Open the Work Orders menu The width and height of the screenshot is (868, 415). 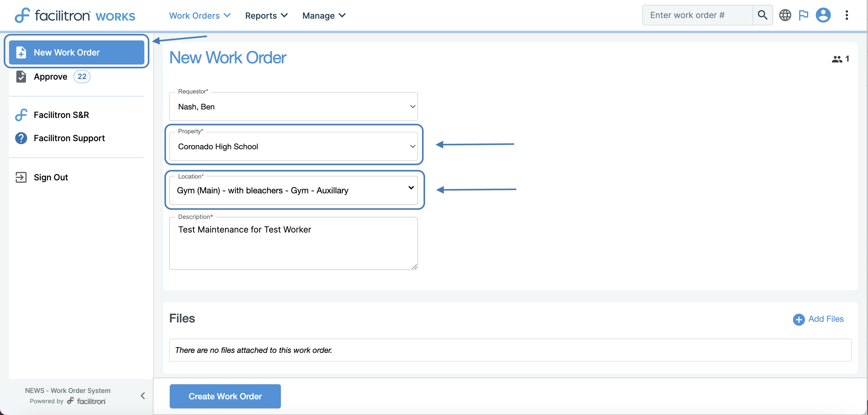point(199,15)
